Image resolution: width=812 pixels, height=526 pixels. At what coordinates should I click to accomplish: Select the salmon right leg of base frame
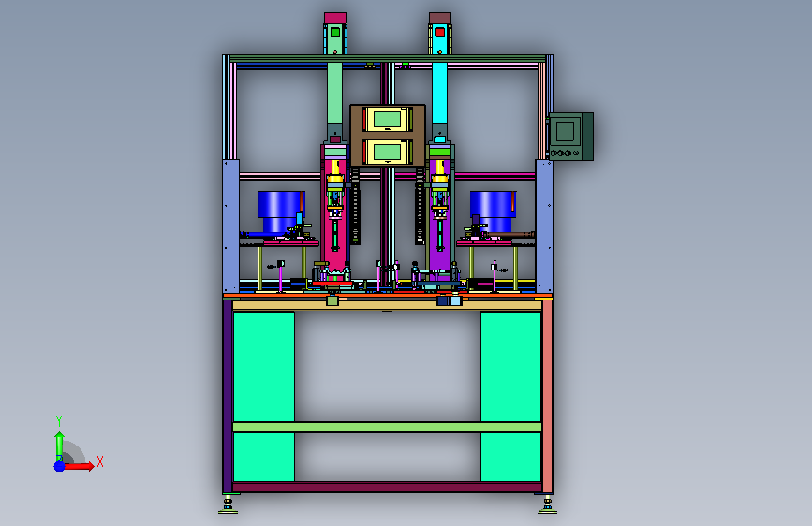(x=547, y=396)
